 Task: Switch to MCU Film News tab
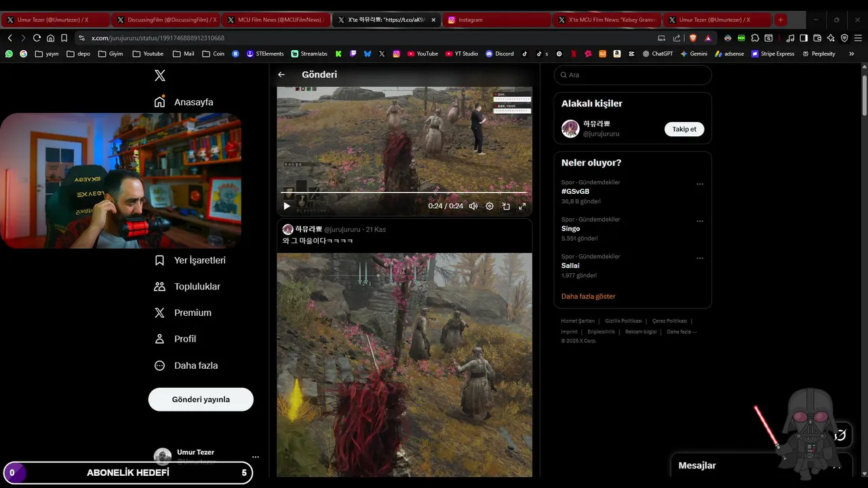click(275, 20)
